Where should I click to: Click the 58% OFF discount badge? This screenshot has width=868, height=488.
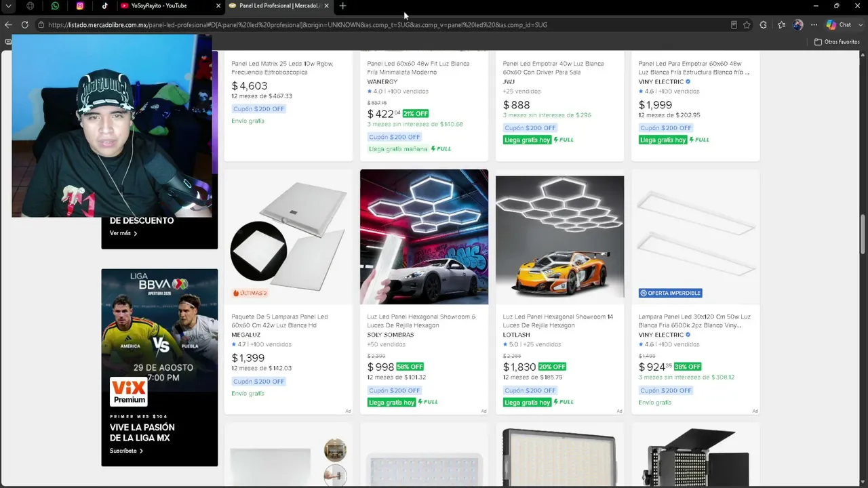[410, 367]
